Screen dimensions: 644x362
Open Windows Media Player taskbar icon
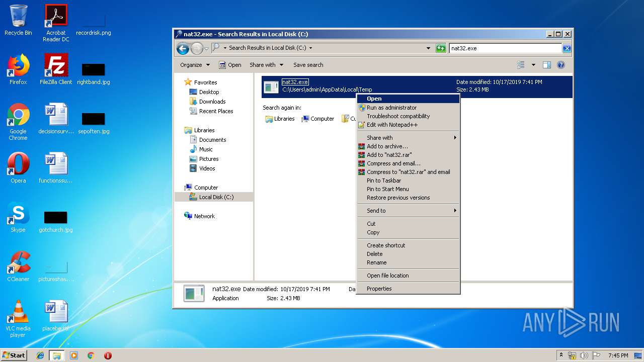tap(74, 355)
